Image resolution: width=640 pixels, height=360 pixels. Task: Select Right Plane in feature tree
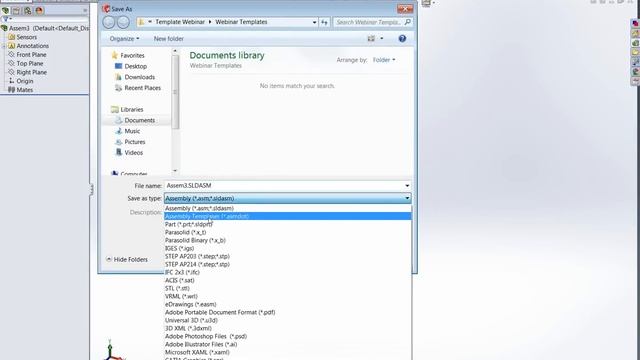tap(31, 72)
